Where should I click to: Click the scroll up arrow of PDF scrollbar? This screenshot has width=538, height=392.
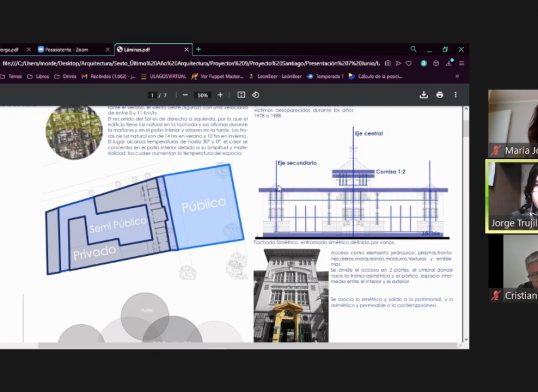pyautogui.click(x=466, y=109)
